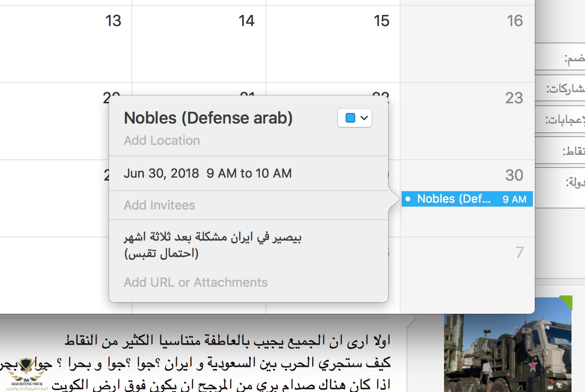Select day 23 in the calendar

coord(514,98)
